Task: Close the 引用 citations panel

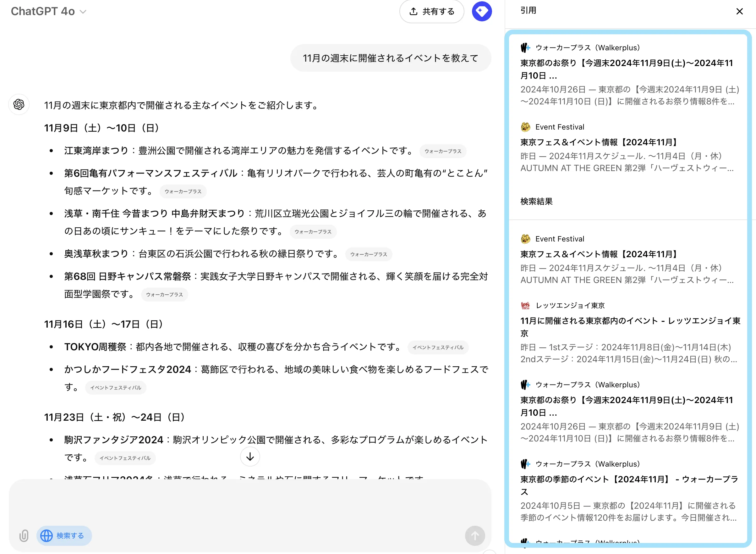Action: (740, 11)
